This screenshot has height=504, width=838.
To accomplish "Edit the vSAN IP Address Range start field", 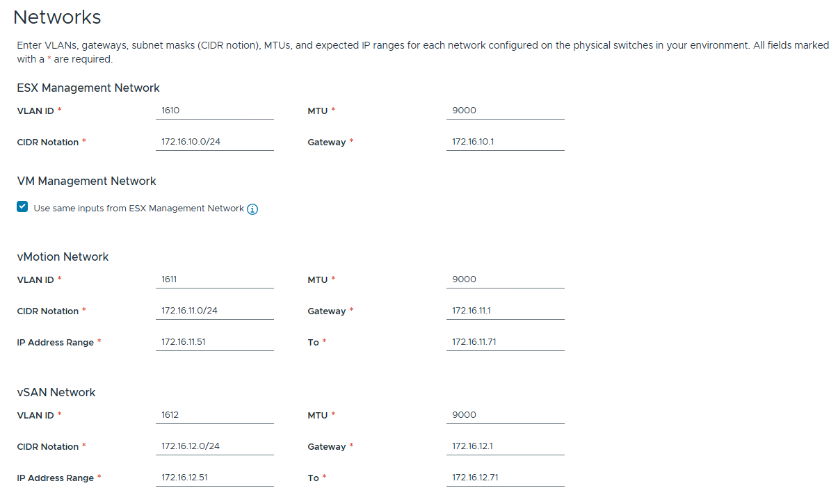I will pos(214,478).
